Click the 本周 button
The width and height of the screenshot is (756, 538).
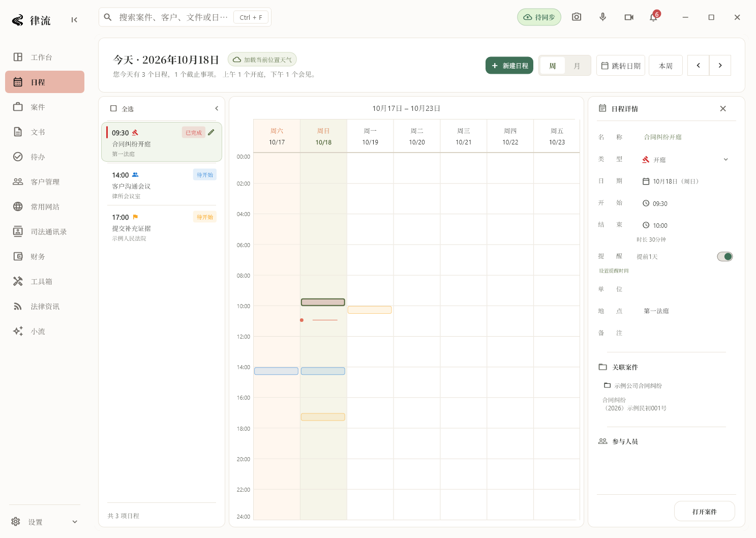[666, 66]
